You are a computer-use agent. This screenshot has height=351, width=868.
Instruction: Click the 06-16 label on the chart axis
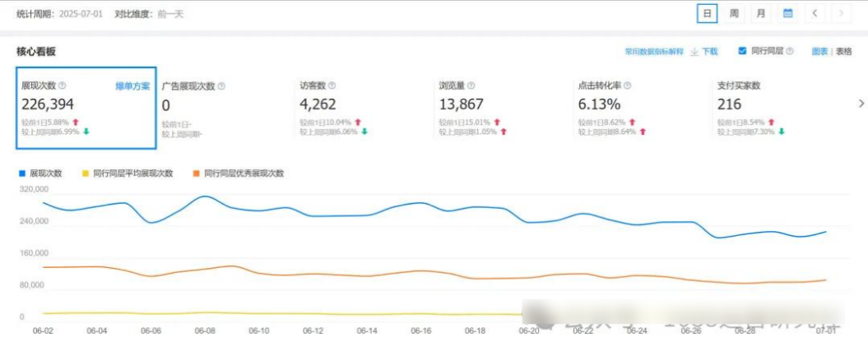point(421,330)
